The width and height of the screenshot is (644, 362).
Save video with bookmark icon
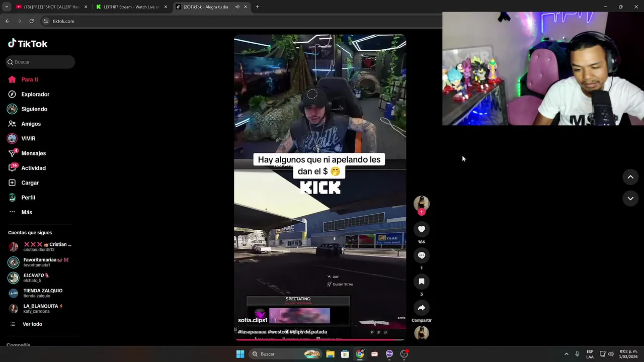pyautogui.click(x=422, y=282)
